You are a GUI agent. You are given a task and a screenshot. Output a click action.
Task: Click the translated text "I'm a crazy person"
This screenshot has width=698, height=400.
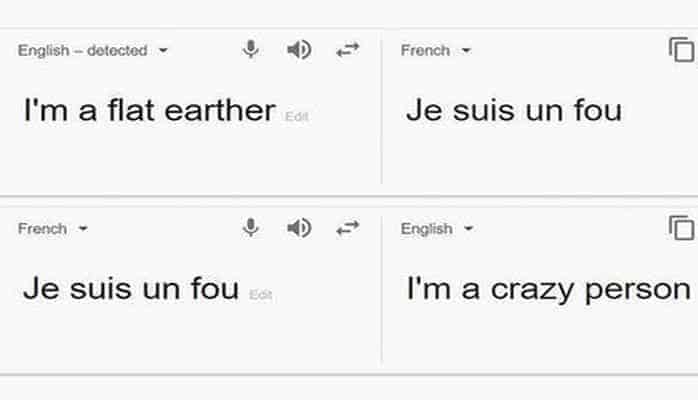click(548, 289)
